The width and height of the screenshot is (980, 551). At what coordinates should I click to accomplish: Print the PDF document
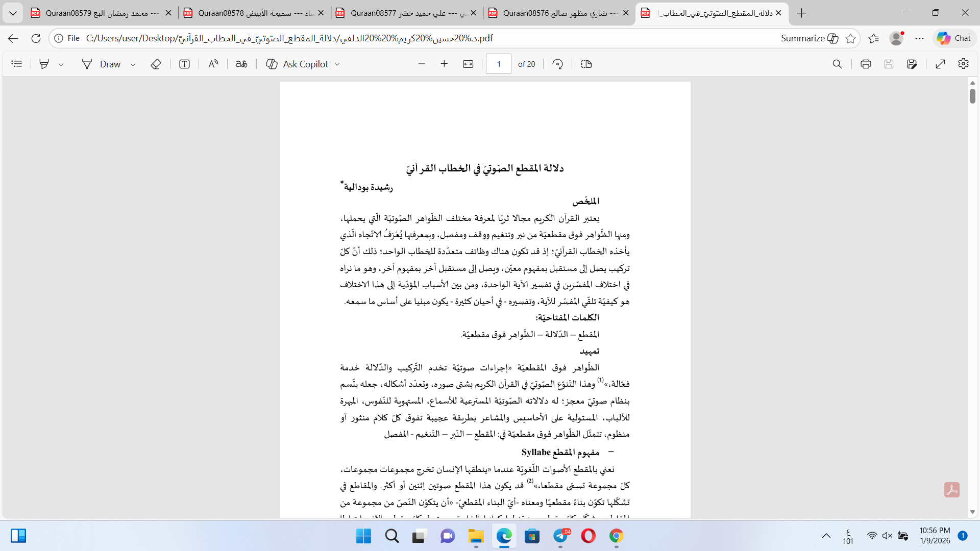(x=866, y=64)
